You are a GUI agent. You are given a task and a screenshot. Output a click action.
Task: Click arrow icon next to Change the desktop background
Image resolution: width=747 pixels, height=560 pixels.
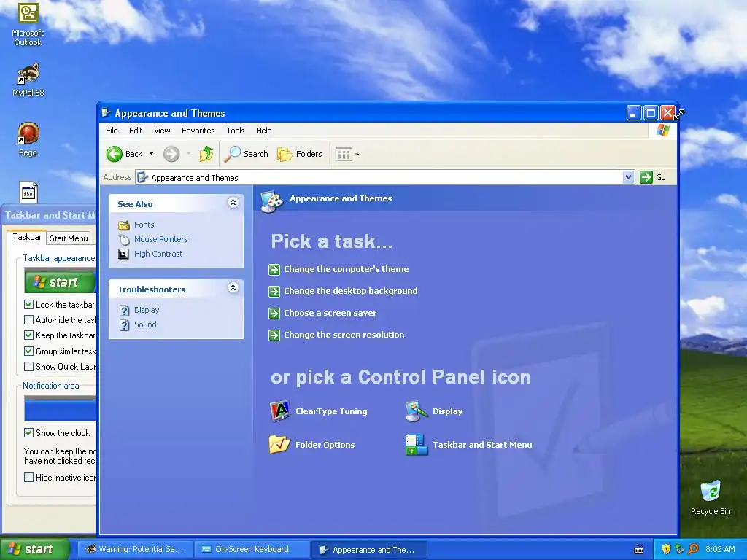coord(274,291)
